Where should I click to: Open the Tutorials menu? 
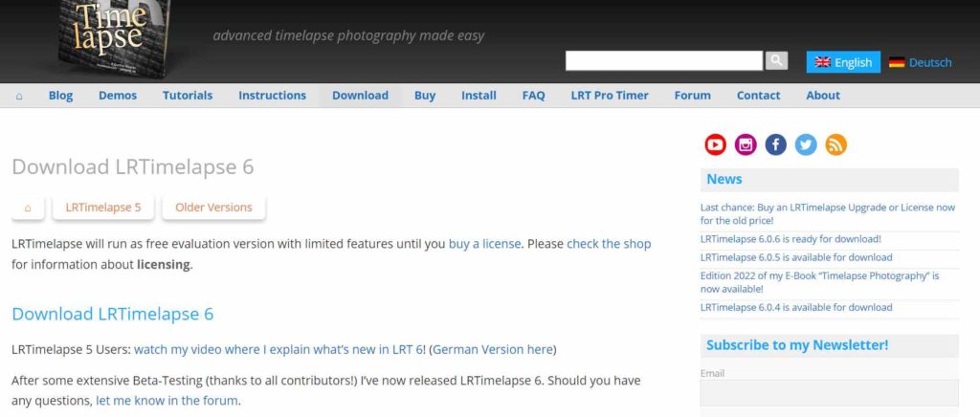pos(188,96)
